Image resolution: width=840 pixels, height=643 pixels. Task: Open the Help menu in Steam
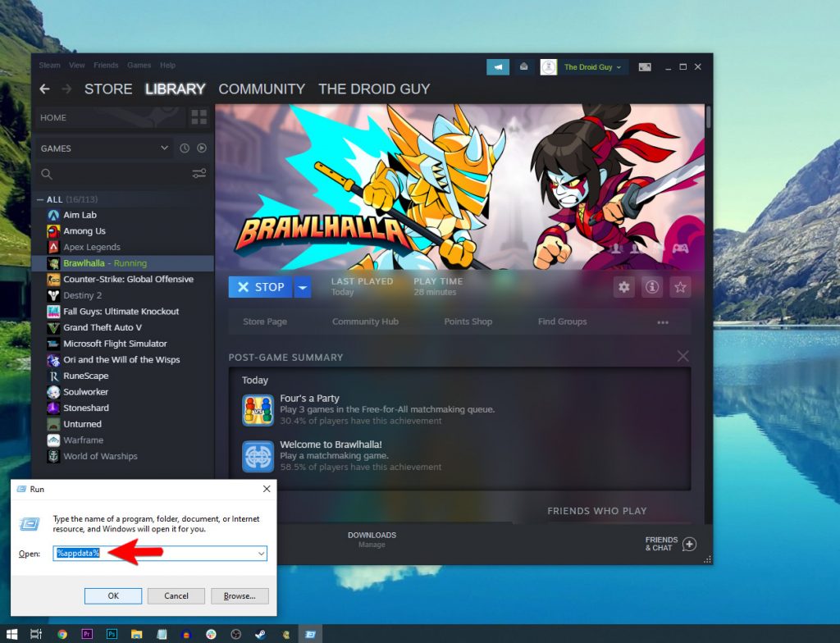click(x=167, y=65)
